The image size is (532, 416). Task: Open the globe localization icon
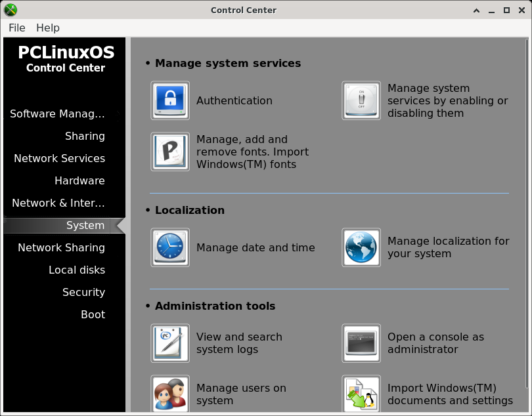click(x=361, y=247)
